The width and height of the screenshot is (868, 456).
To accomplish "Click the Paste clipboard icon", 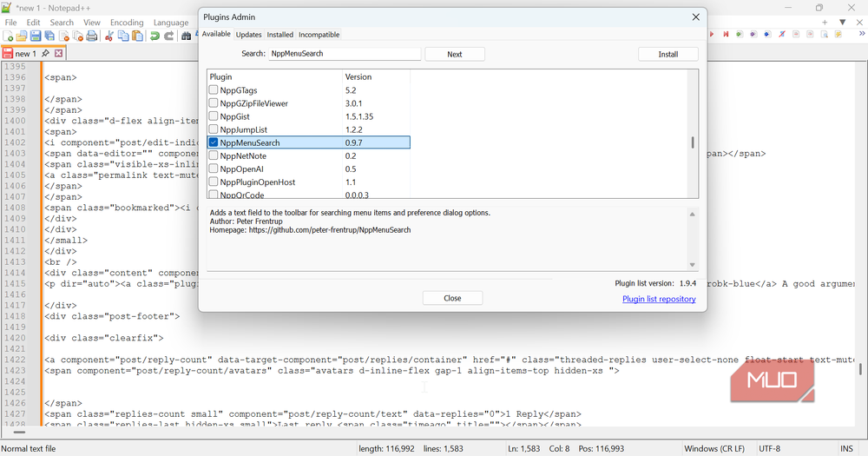I will click(137, 36).
